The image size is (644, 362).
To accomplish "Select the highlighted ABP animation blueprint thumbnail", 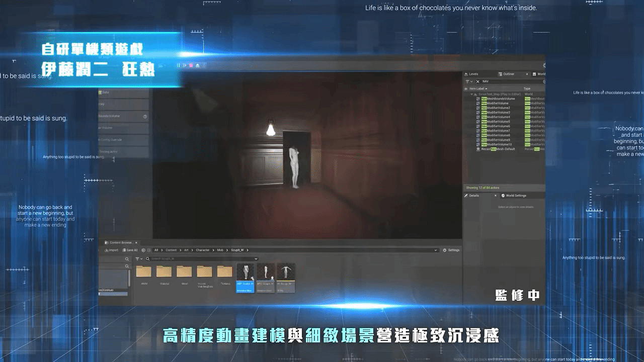I will tap(246, 277).
